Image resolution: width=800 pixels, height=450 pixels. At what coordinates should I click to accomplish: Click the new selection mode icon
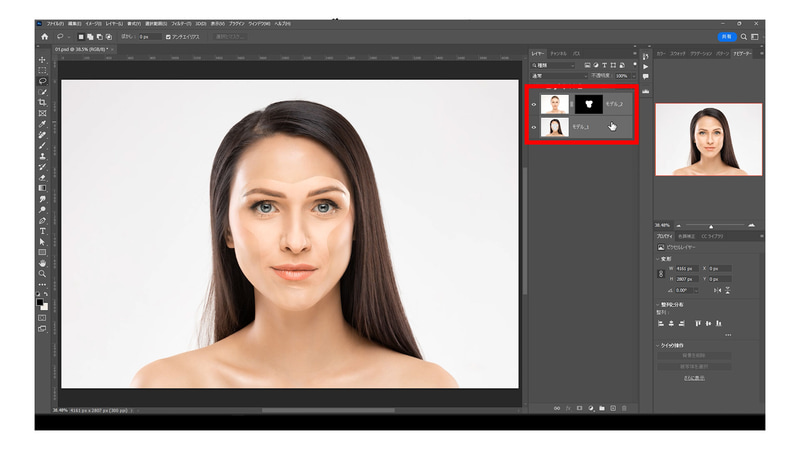[81, 37]
